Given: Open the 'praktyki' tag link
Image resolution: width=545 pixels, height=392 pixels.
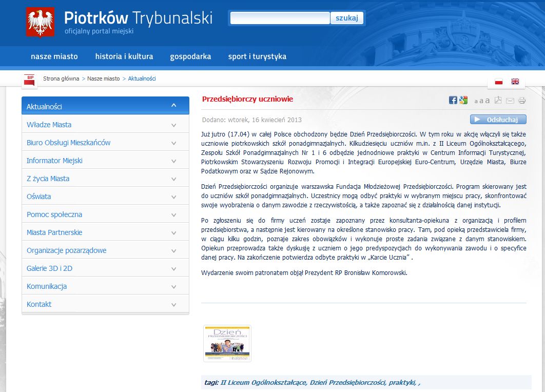Looking at the screenshot, I should pyautogui.click(x=402, y=383).
